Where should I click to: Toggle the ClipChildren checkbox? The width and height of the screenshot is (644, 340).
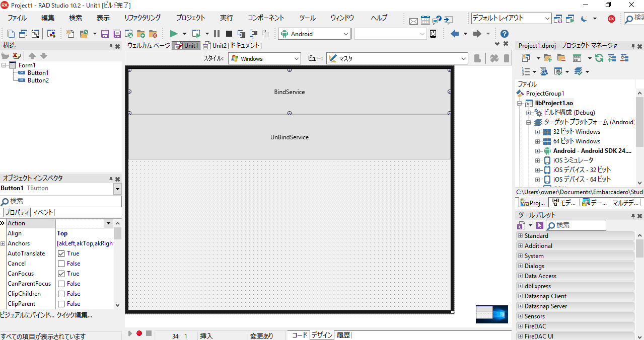click(x=61, y=294)
